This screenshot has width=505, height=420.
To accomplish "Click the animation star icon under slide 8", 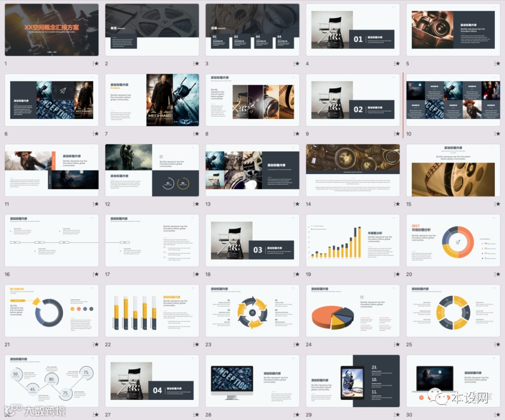I will click(296, 134).
